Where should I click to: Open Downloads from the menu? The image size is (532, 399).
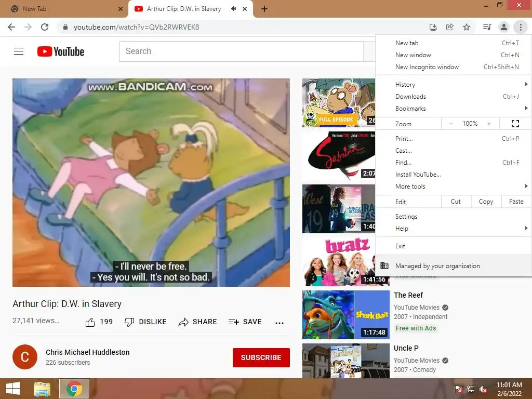click(x=454, y=96)
